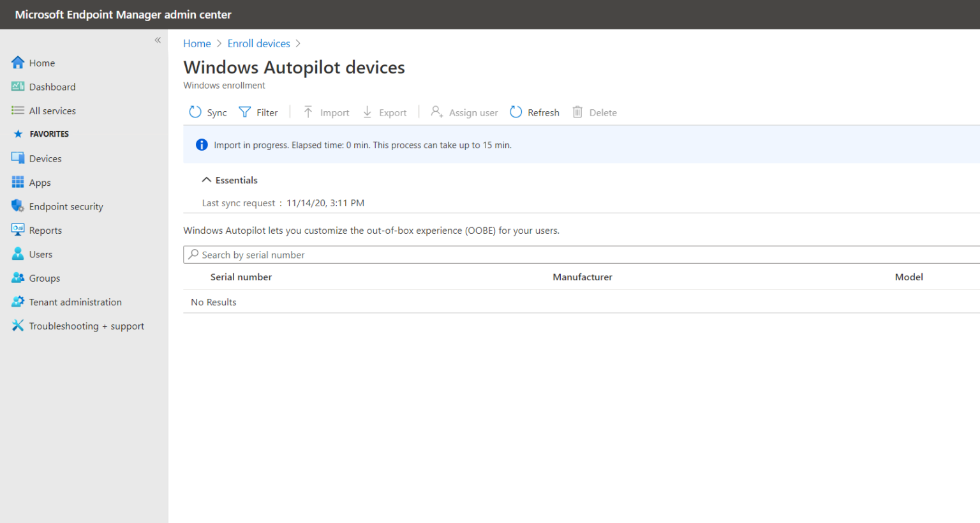
Task: Open the Dashboard page
Action: pos(52,86)
